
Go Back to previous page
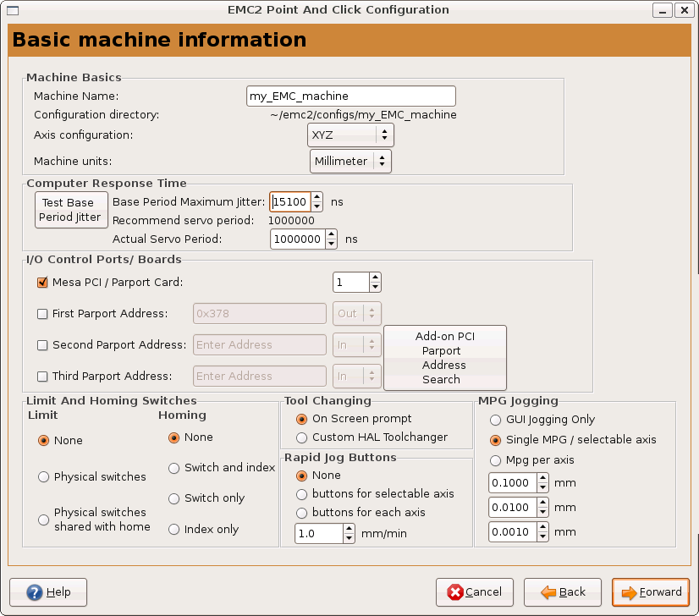click(563, 591)
